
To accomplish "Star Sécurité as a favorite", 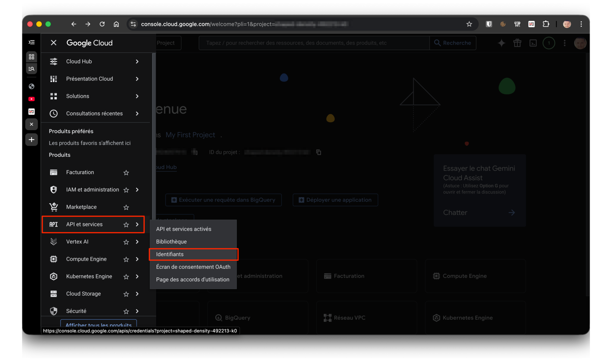I will pyautogui.click(x=126, y=311).
